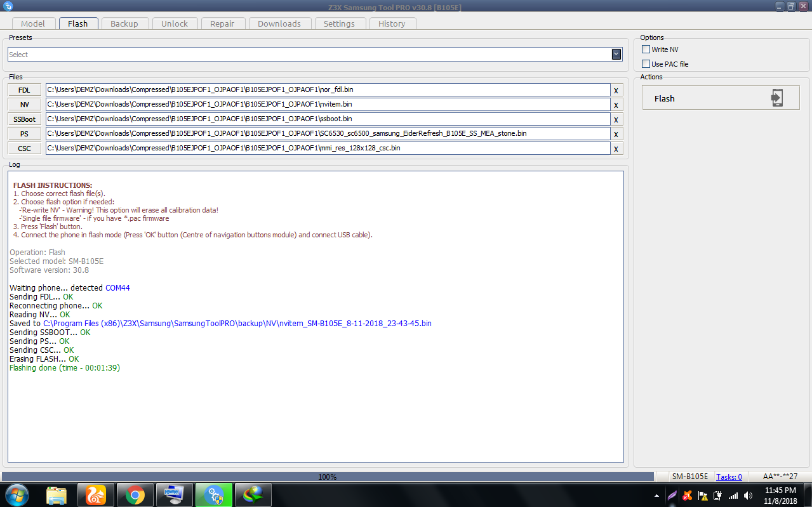Open the volume speaker tray icon

click(x=749, y=496)
